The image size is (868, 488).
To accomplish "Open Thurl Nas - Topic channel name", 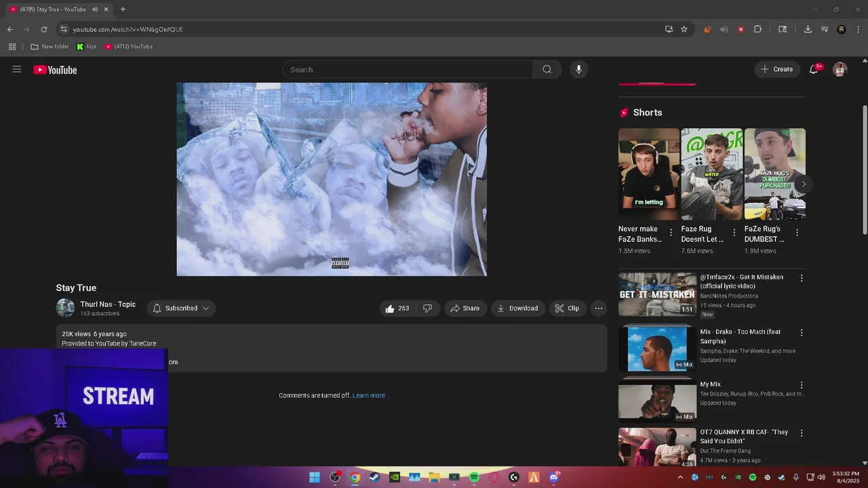I will [108, 304].
